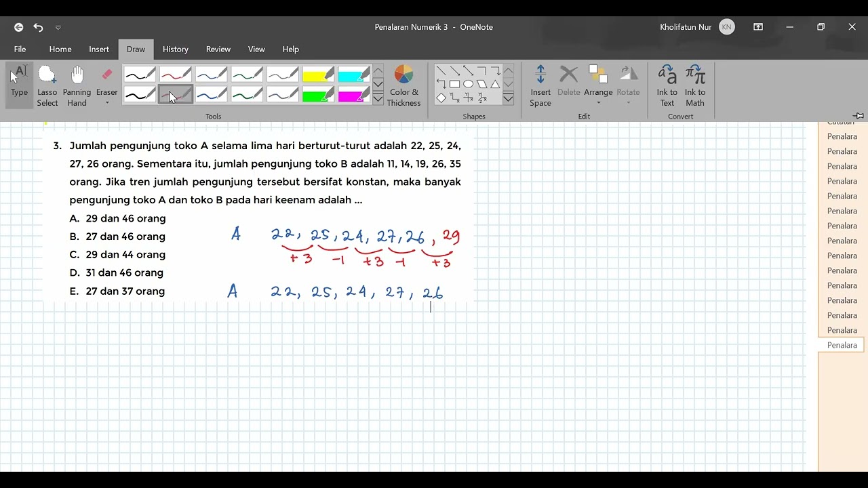The height and width of the screenshot is (488, 868).
Task: Choose the thin black pen
Action: [140, 74]
